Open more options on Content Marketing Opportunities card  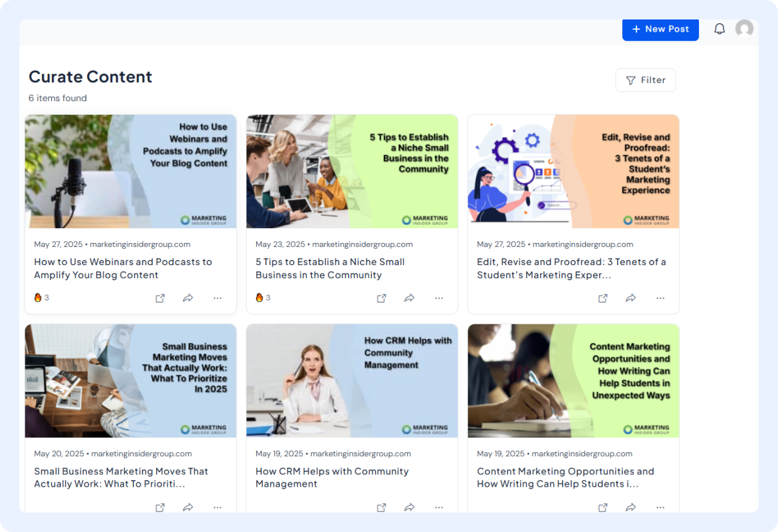(660, 507)
